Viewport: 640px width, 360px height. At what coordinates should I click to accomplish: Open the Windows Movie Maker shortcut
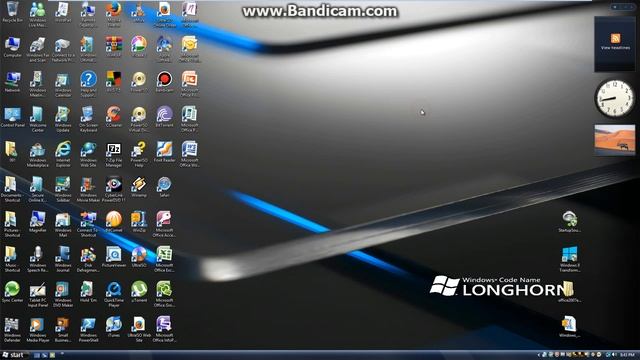pyautogui.click(x=88, y=189)
